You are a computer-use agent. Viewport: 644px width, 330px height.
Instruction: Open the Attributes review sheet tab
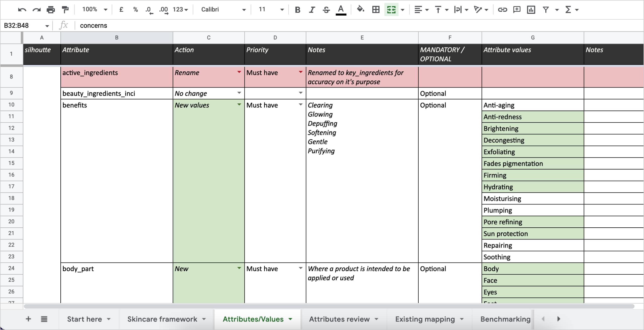339,319
